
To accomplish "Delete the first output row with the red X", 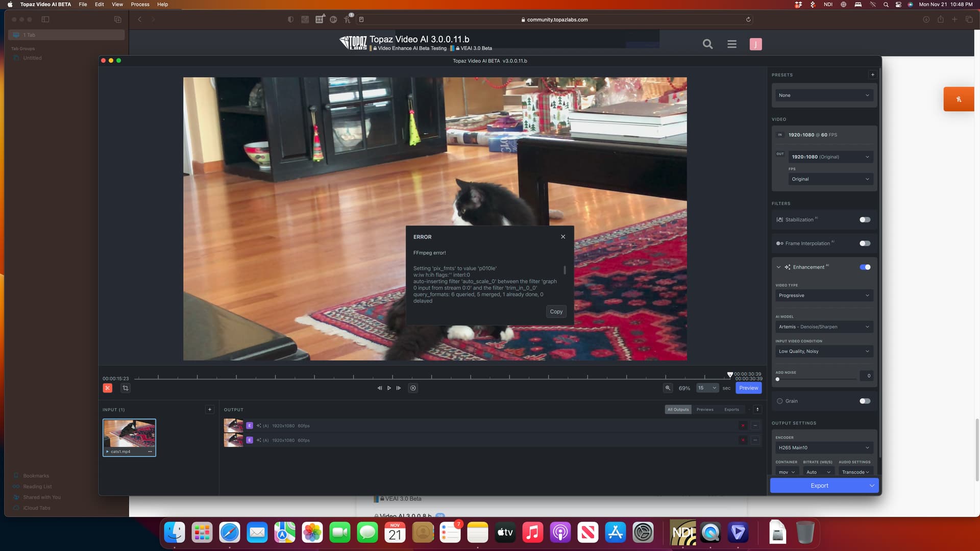I will pos(743,426).
